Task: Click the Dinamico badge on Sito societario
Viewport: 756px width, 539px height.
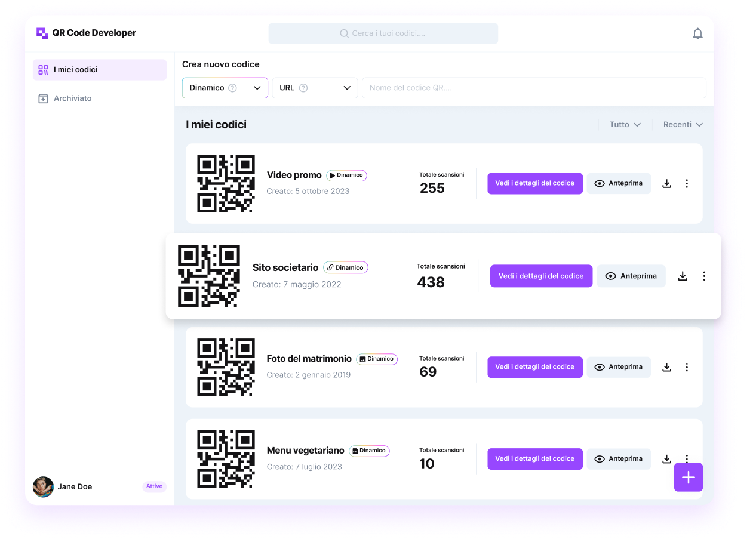Action: click(x=345, y=267)
